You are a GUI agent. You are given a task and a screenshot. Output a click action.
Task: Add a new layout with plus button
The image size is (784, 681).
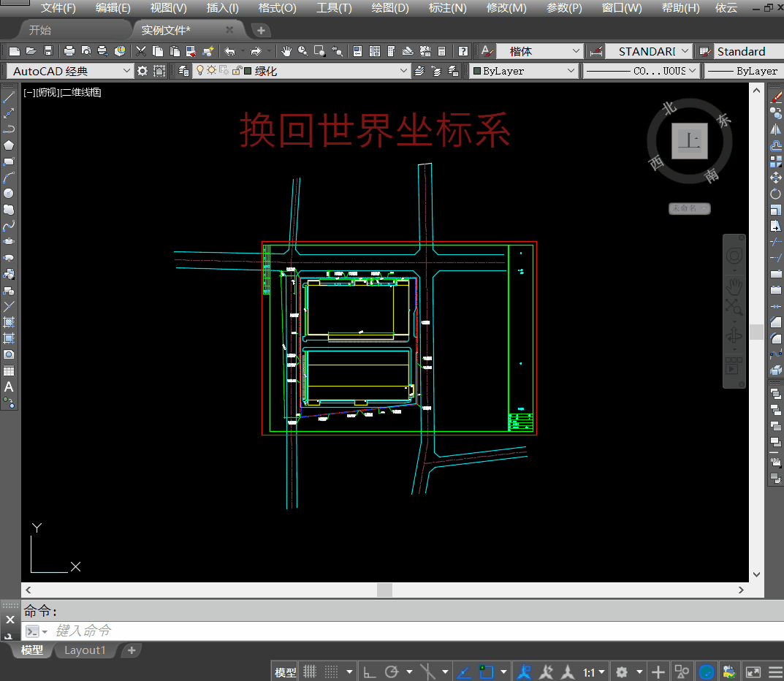tap(132, 650)
